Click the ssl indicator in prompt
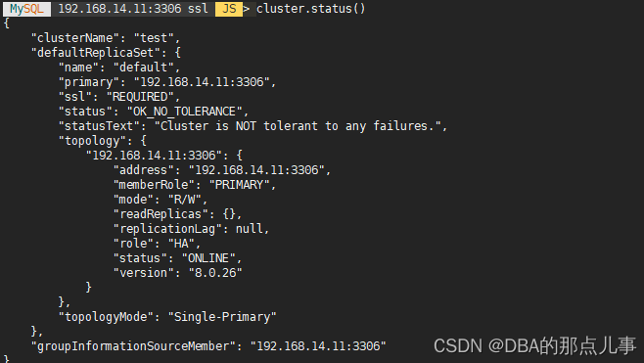 point(198,9)
